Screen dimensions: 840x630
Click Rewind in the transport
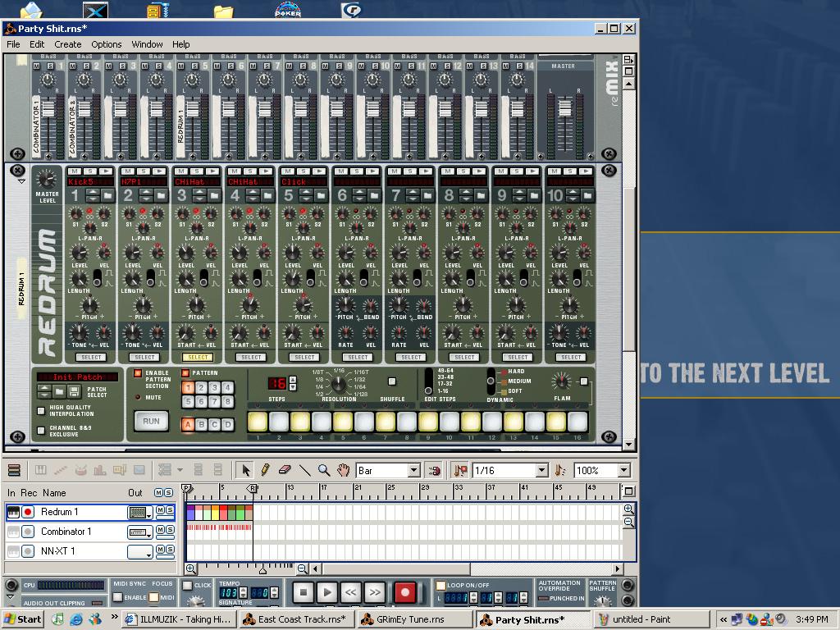pos(350,592)
